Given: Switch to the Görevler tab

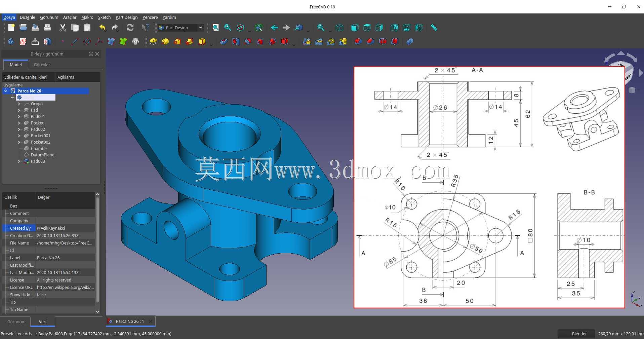Looking at the screenshot, I should (42, 65).
